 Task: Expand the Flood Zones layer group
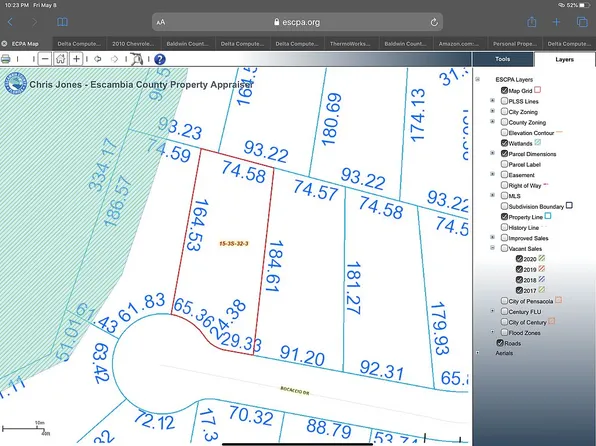click(x=493, y=332)
